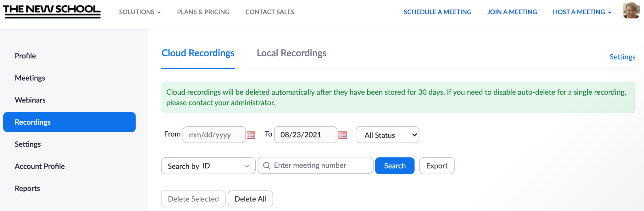
Task: Expand the Host a Meeting dropdown
Action: 582,12
